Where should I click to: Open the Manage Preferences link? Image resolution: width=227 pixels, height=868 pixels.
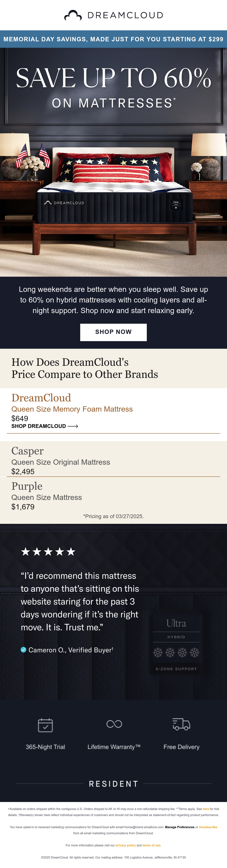tap(180, 827)
